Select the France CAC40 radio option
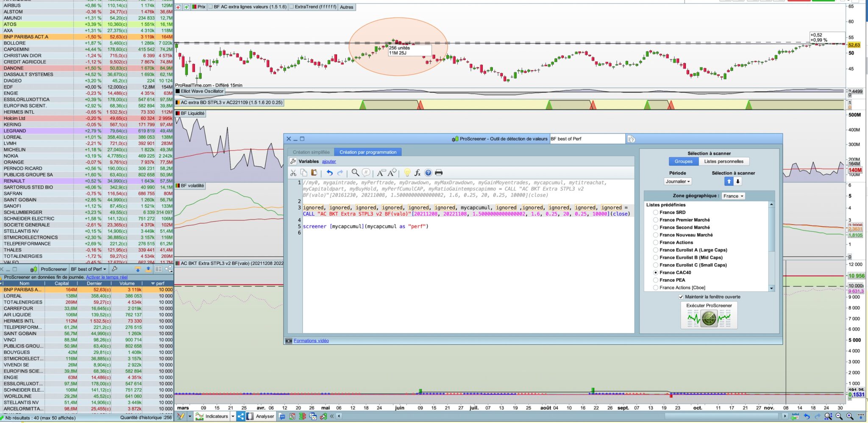 [656, 273]
